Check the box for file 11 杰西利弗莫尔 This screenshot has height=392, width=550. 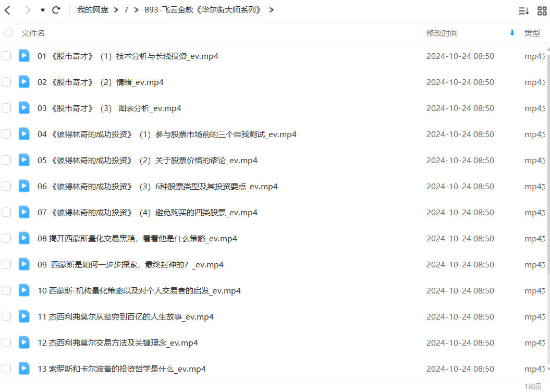(6, 316)
